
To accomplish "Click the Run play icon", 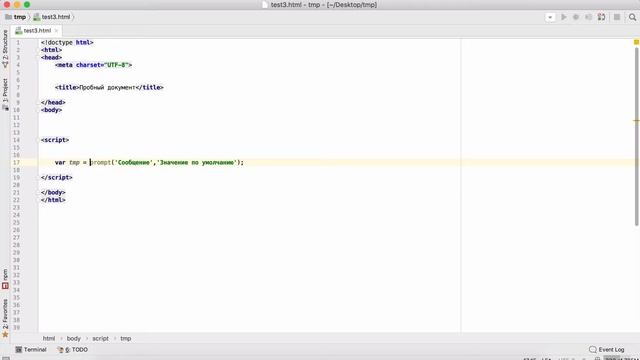I will (x=564, y=17).
